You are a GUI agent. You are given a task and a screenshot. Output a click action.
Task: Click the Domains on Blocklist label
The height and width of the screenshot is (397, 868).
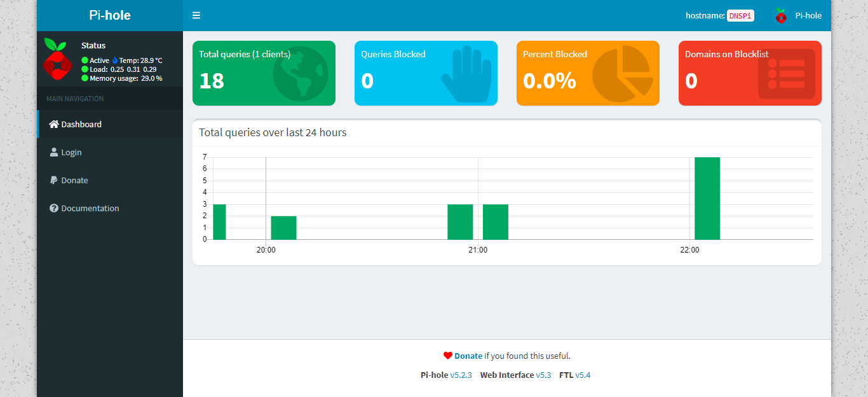coord(727,54)
